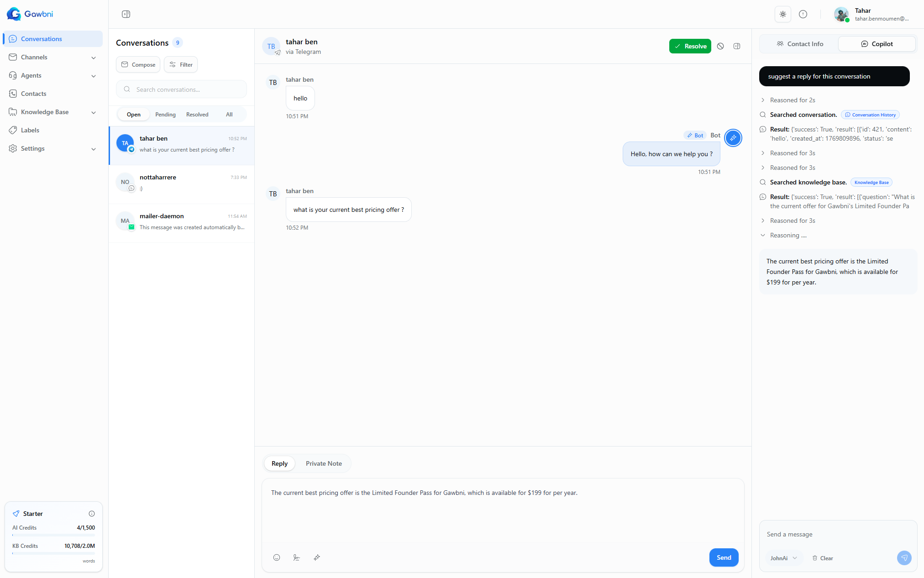
Task: Click the Compose button
Action: (138, 64)
